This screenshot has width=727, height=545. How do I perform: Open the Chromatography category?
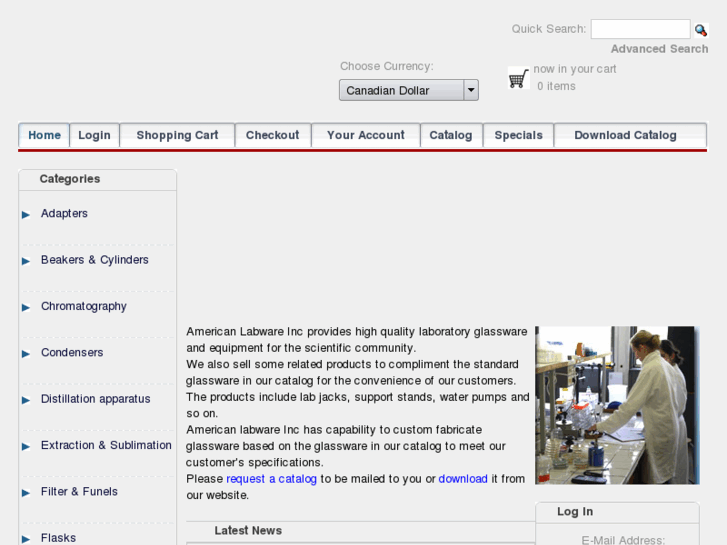coord(83,307)
